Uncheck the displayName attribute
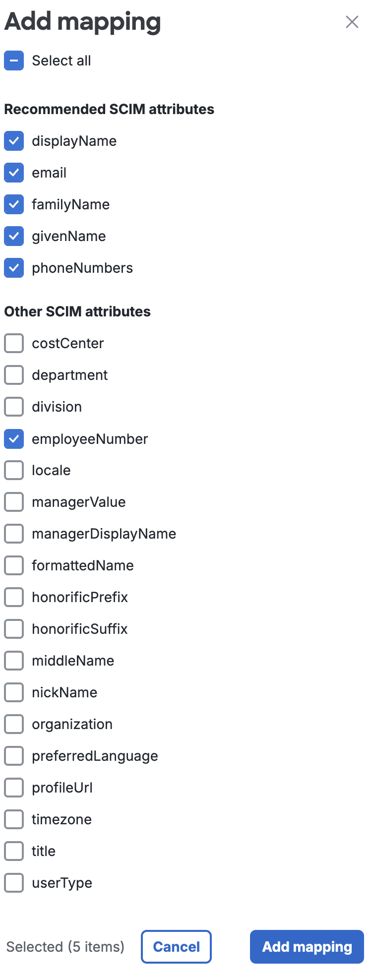The height and width of the screenshot is (980, 372). [14, 141]
